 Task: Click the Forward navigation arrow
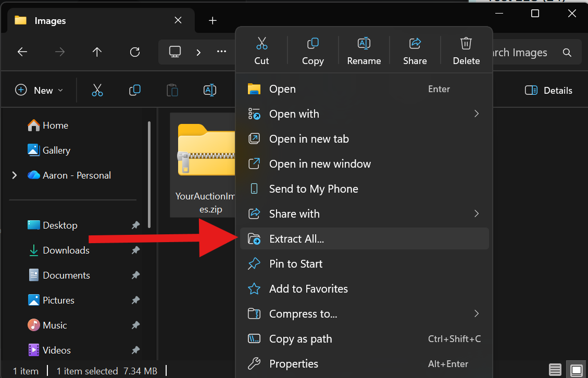pos(60,52)
